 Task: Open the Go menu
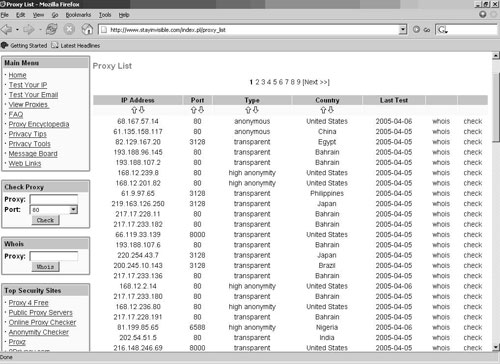coord(55,15)
